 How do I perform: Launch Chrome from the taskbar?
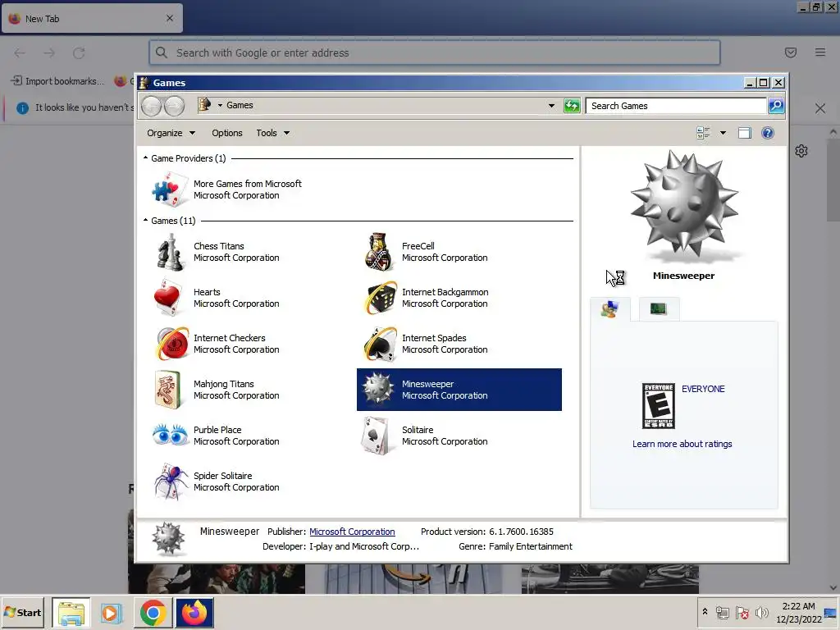[153, 613]
